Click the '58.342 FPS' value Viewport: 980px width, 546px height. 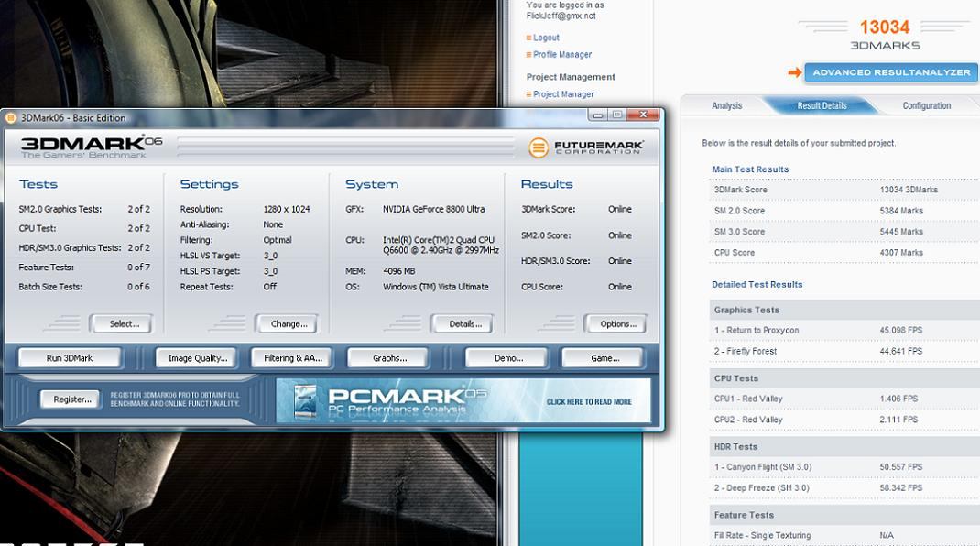[x=900, y=488]
